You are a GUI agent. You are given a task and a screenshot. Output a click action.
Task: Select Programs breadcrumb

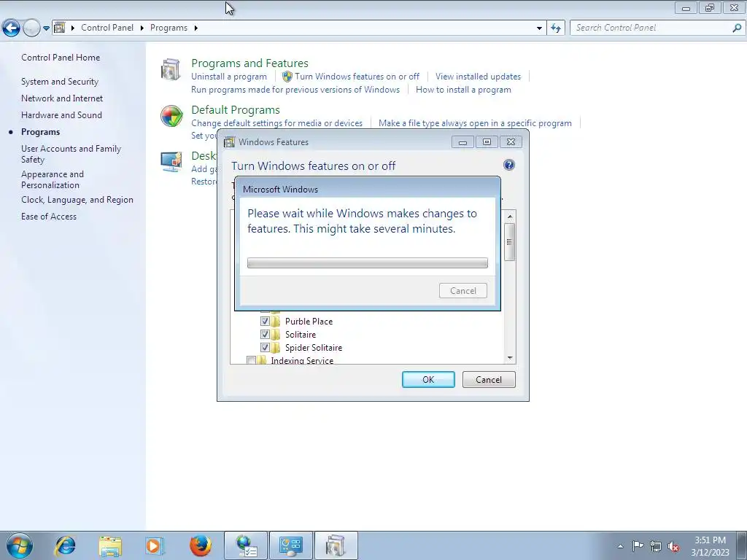169,28
